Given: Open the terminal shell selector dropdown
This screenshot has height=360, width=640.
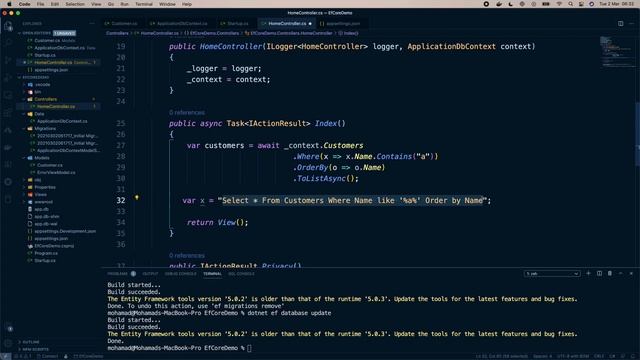Looking at the screenshot, I should pyautogui.click(x=552, y=273).
